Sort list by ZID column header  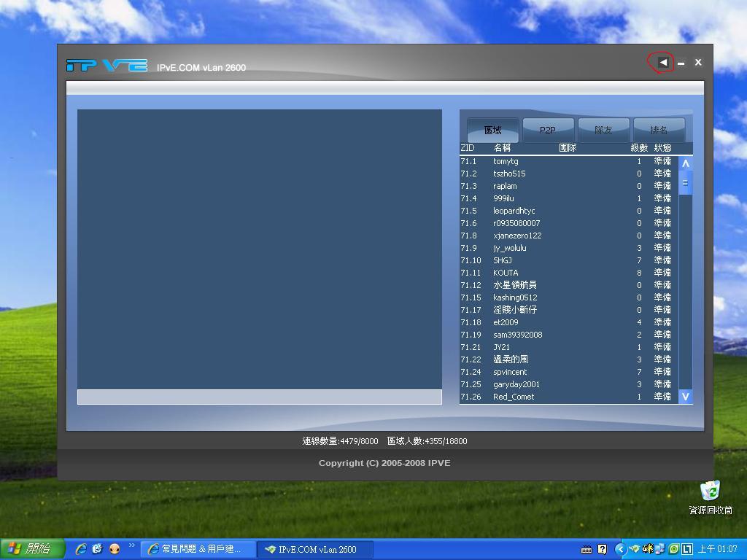(468, 148)
